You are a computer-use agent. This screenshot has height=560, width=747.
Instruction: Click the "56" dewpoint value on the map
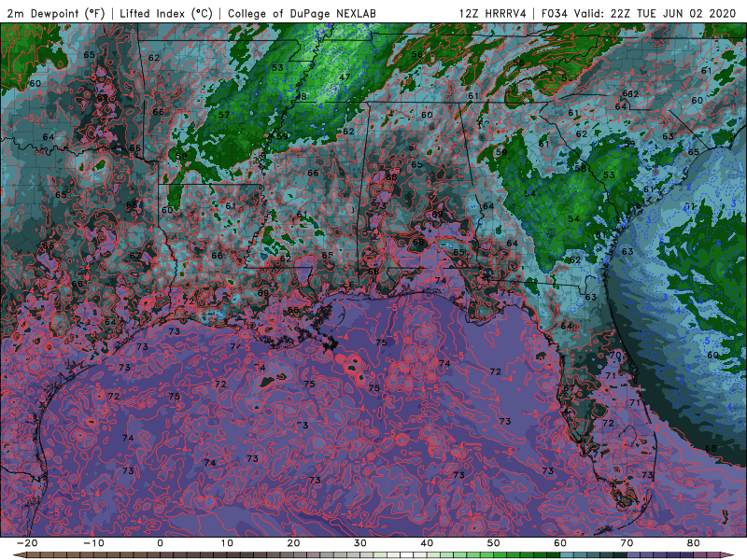(416, 54)
